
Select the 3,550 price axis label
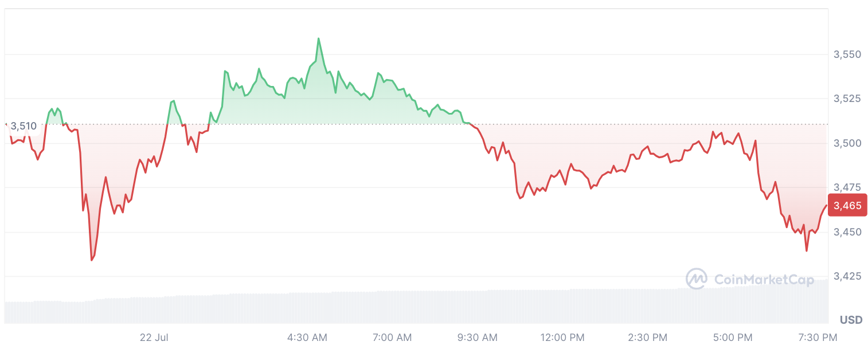pyautogui.click(x=847, y=54)
